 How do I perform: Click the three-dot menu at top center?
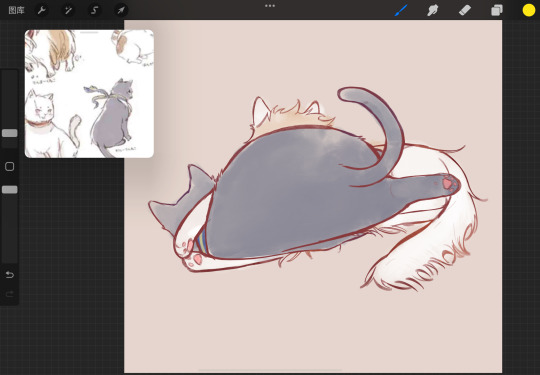click(x=270, y=6)
